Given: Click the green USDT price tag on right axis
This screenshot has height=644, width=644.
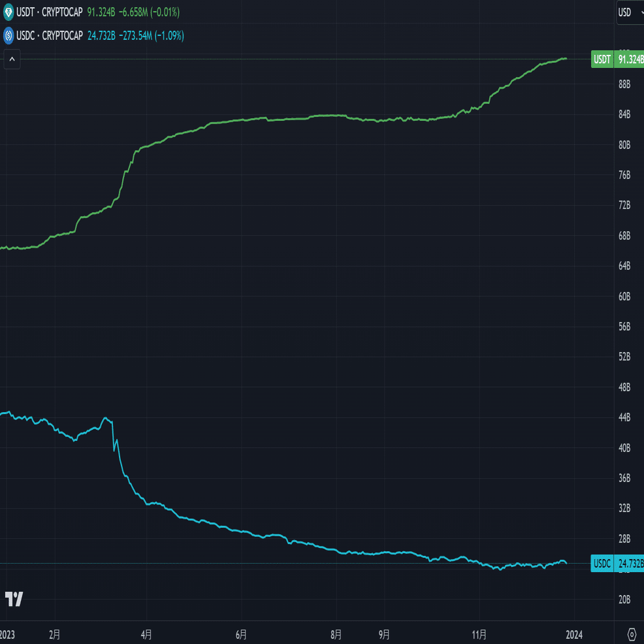Looking at the screenshot, I should coord(602,59).
